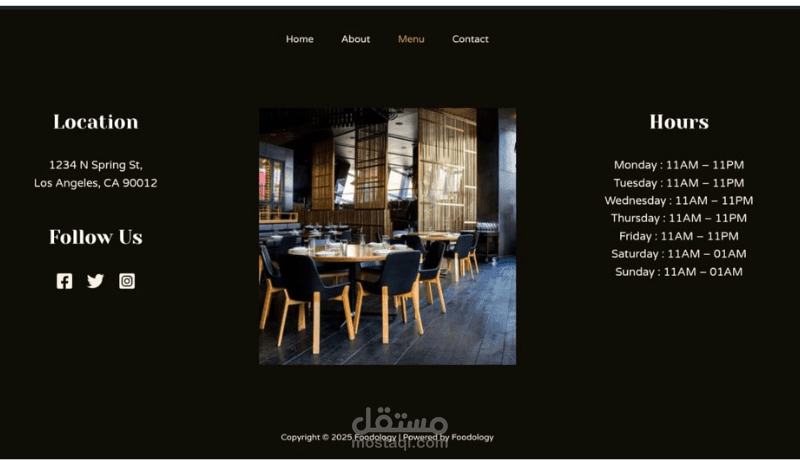
Task: Click the Location heading
Action: point(96,122)
